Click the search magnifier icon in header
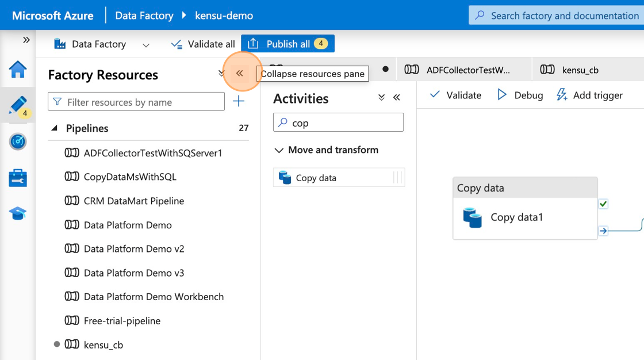This screenshot has height=360, width=644. click(480, 15)
